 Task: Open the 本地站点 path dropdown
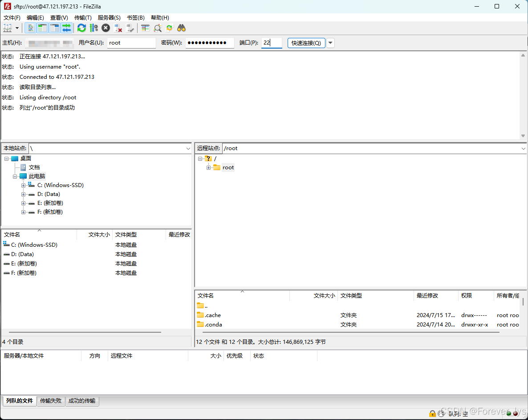[188, 148]
